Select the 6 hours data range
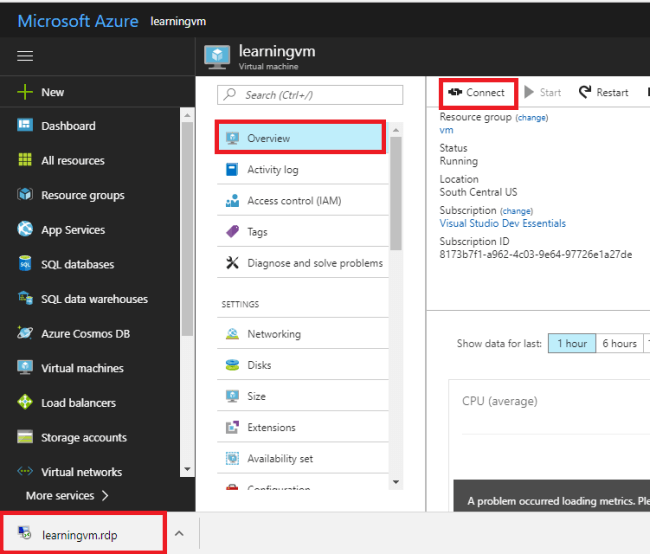The height and width of the screenshot is (554, 650). coord(619,343)
